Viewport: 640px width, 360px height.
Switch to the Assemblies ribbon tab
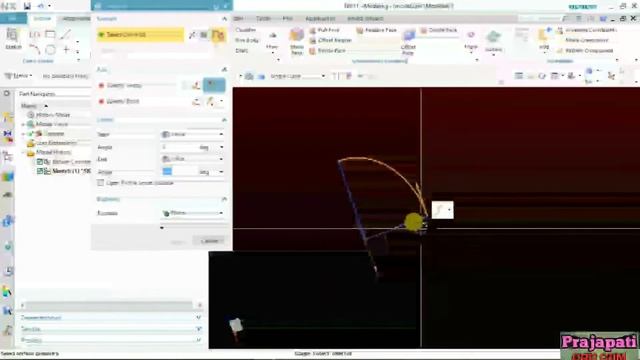click(76, 19)
